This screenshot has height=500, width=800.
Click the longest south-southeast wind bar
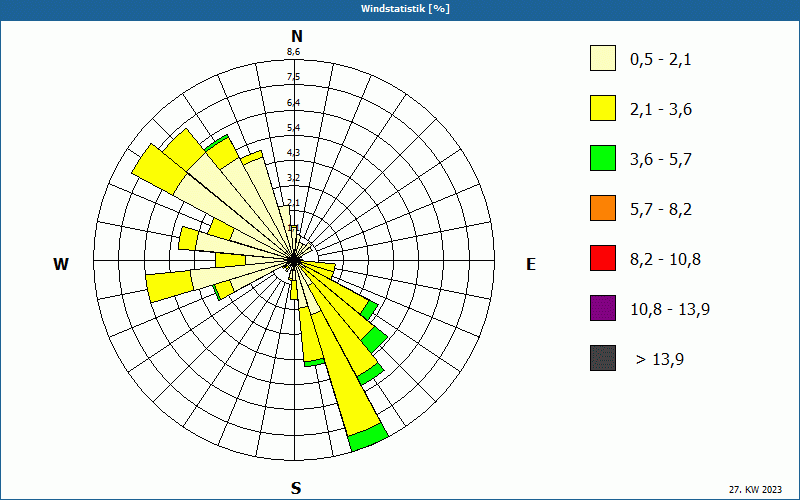pyautogui.click(x=347, y=370)
